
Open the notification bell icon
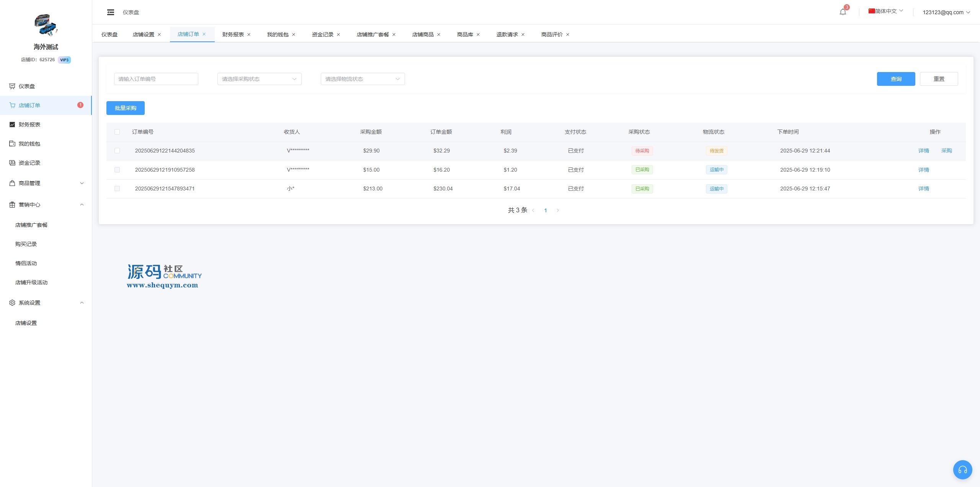pyautogui.click(x=843, y=12)
